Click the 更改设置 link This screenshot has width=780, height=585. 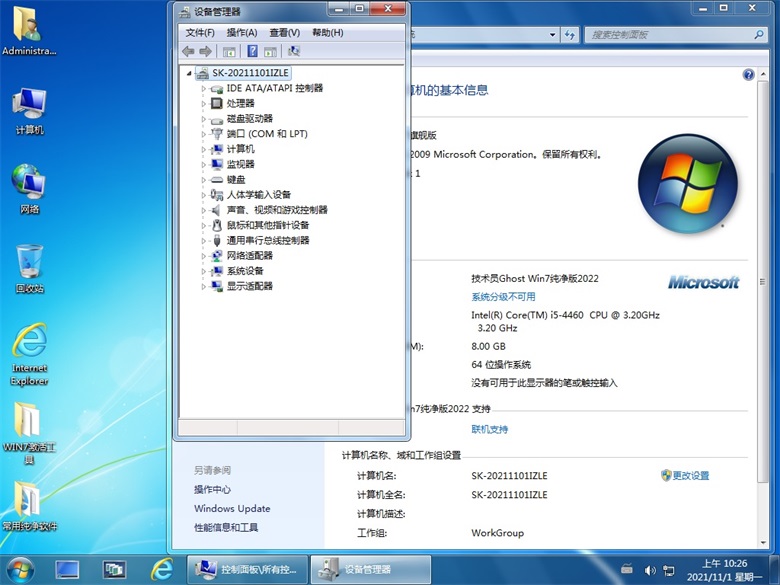tap(690, 475)
